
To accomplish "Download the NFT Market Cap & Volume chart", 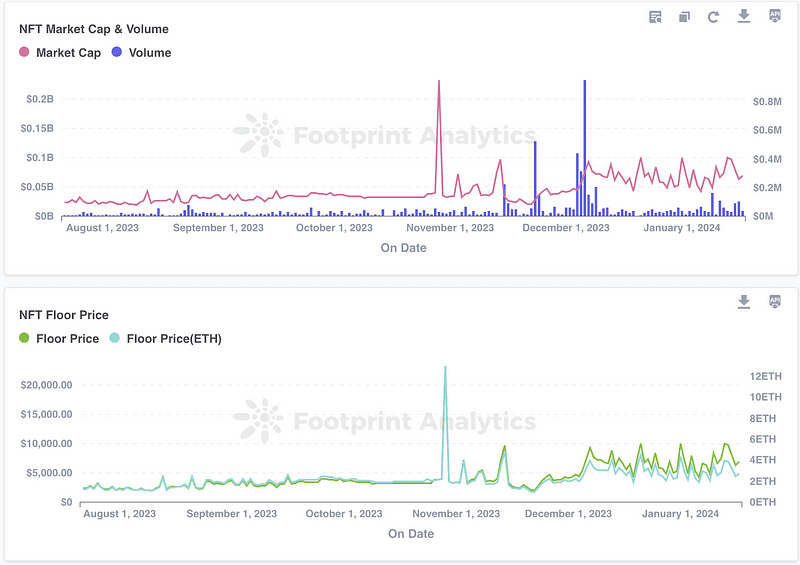I will pos(744,16).
